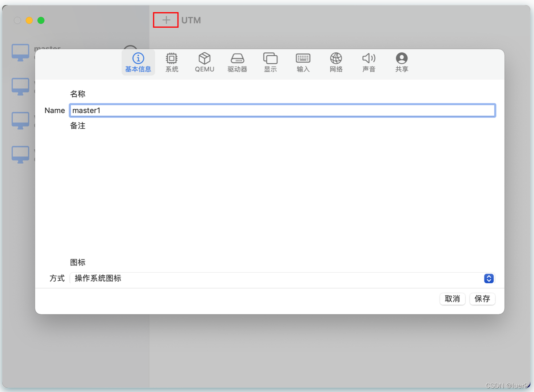Open the 网络 network tab

pos(336,63)
